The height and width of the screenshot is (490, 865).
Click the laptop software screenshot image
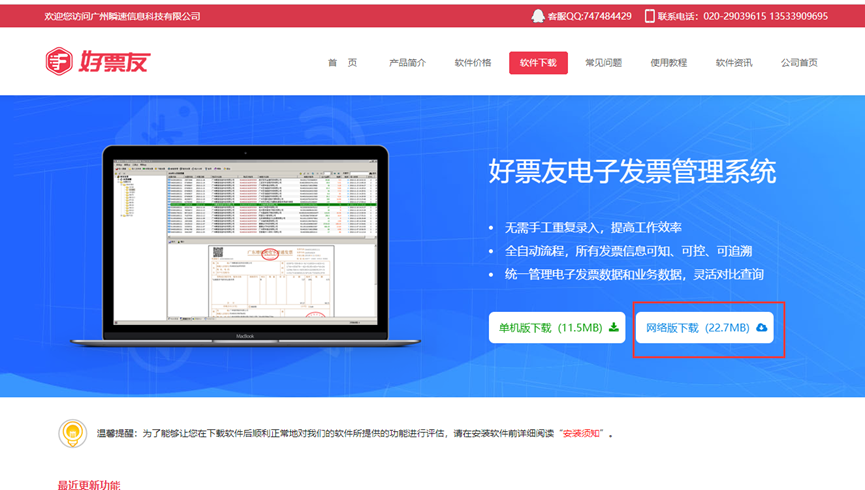coord(245,246)
